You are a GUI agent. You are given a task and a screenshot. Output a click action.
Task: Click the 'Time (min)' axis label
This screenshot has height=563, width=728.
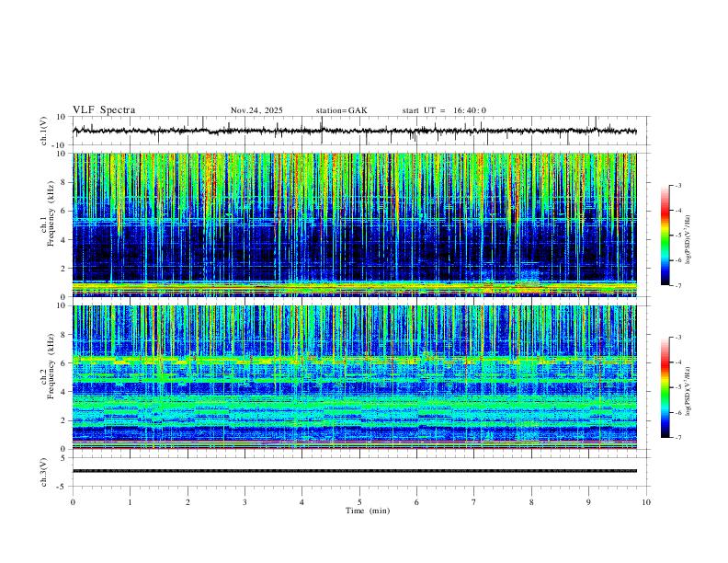(368, 511)
